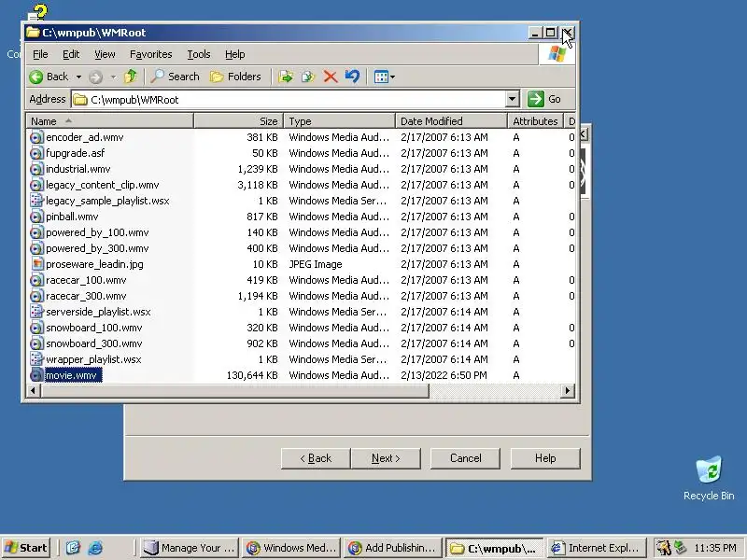The image size is (747, 560).
Task: Click the blue Undo icon
Action: click(x=352, y=77)
